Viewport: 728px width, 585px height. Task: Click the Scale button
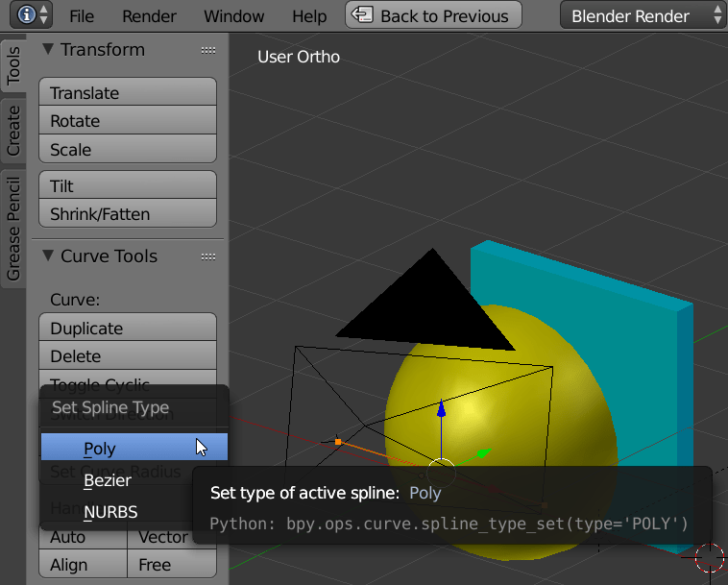[x=128, y=149]
